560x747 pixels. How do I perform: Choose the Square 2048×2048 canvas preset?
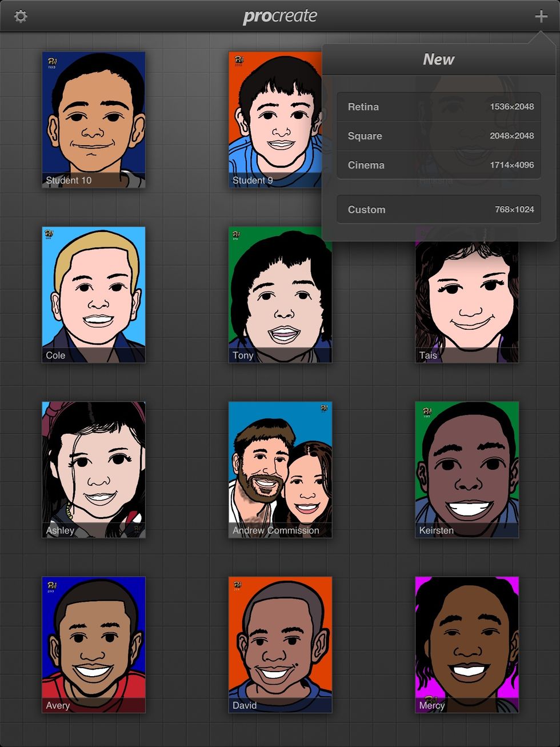click(x=438, y=136)
